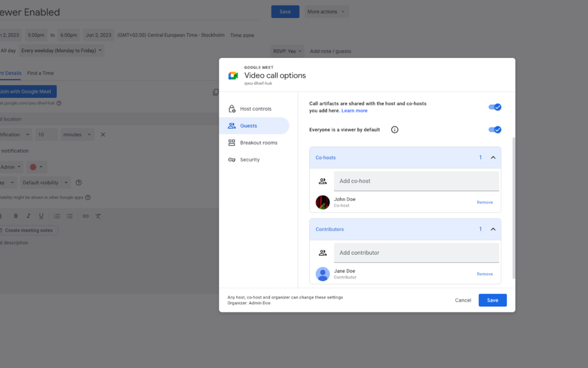The width and height of the screenshot is (588, 368).
Task: Open Breakout rooms section
Action: (x=254, y=143)
